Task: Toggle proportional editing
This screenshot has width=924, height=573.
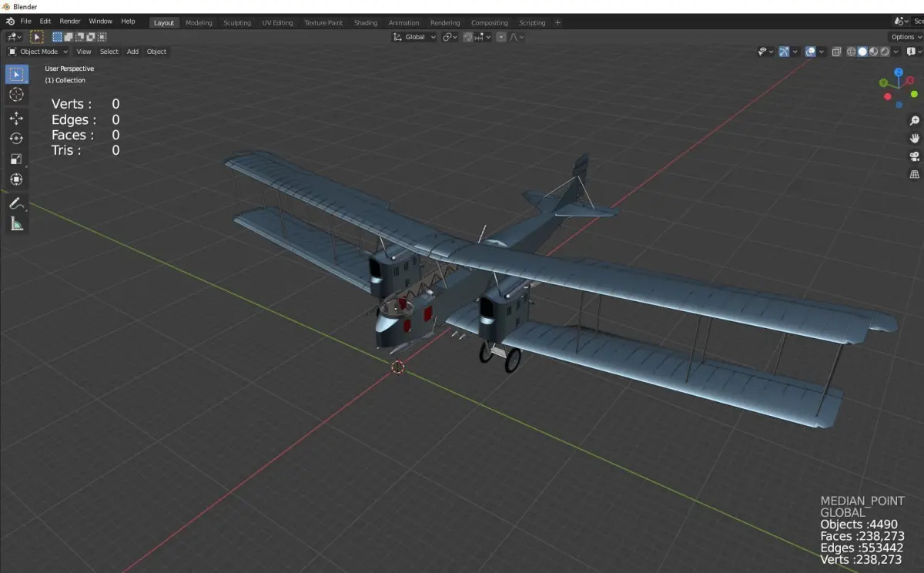Action: (x=501, y=37)
